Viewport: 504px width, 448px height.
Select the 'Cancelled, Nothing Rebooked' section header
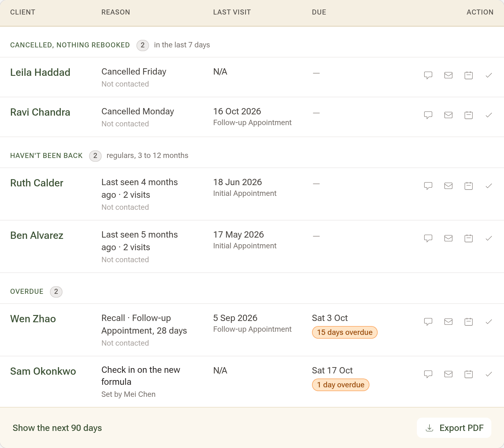click(x=70, y=45)
